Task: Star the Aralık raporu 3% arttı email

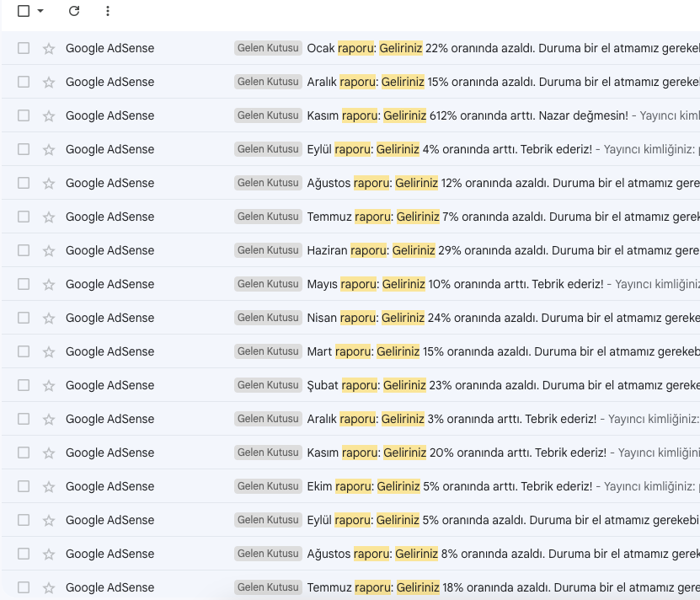Action: [x=49, y=420]
